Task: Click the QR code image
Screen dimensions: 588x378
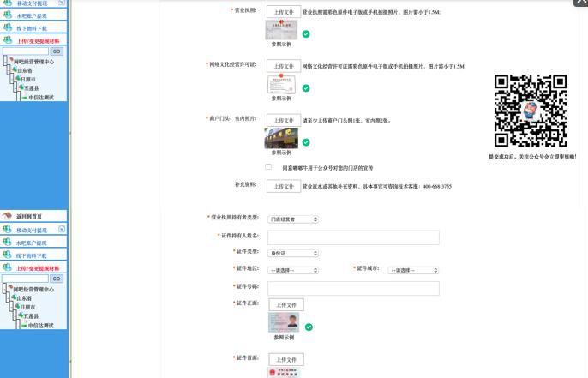Action: click(531, 111)
